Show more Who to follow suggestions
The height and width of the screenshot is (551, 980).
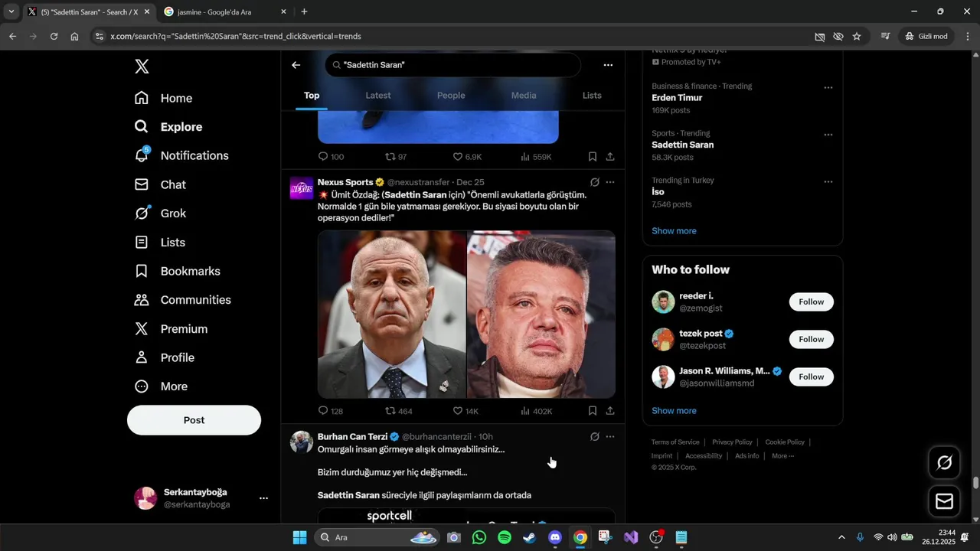674,411
